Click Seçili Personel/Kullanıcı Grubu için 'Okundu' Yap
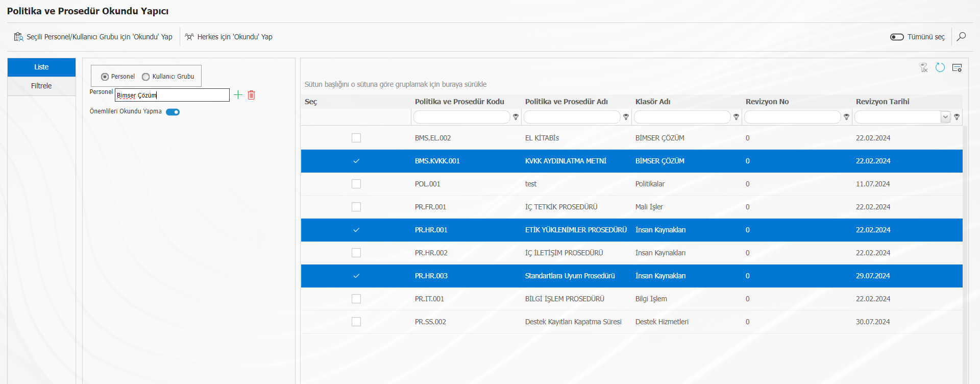This screenshot has height=384, width=980. tap(93, 37)
